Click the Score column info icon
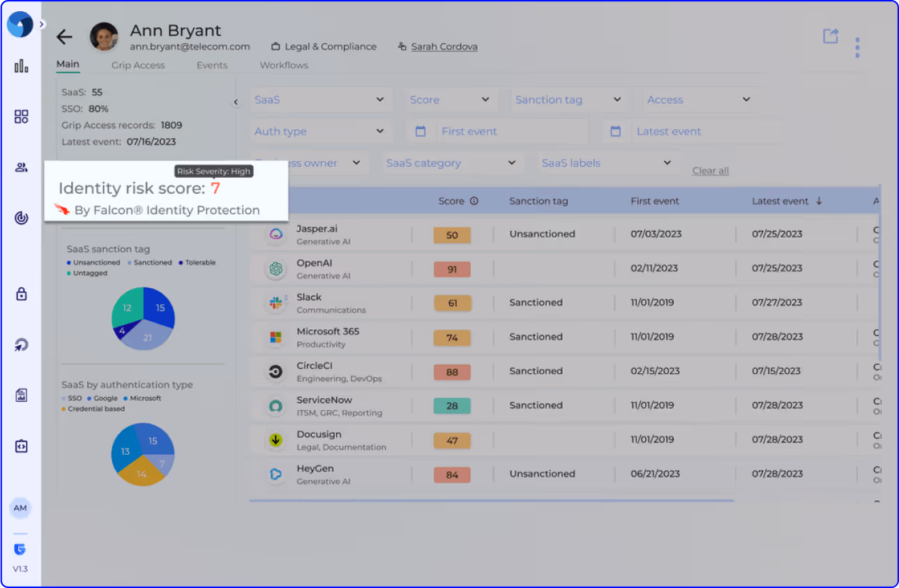Viewport: 899px width, 588px height. click(474, 201)
